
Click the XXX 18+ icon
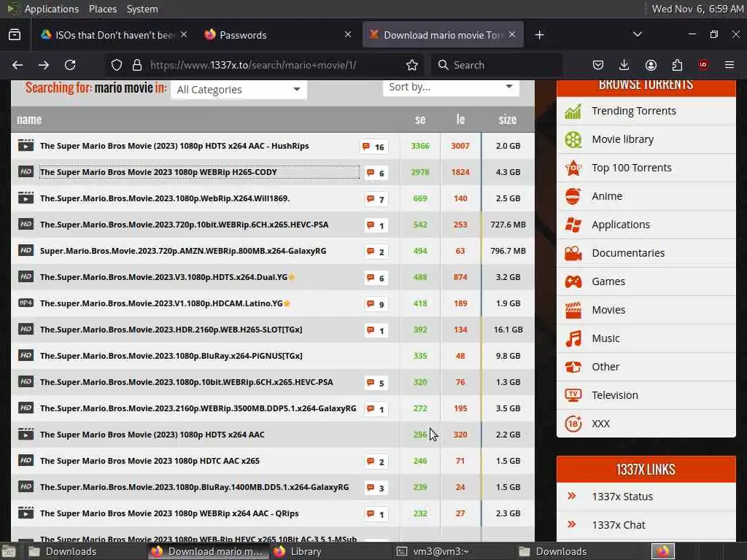pos(573,424)
